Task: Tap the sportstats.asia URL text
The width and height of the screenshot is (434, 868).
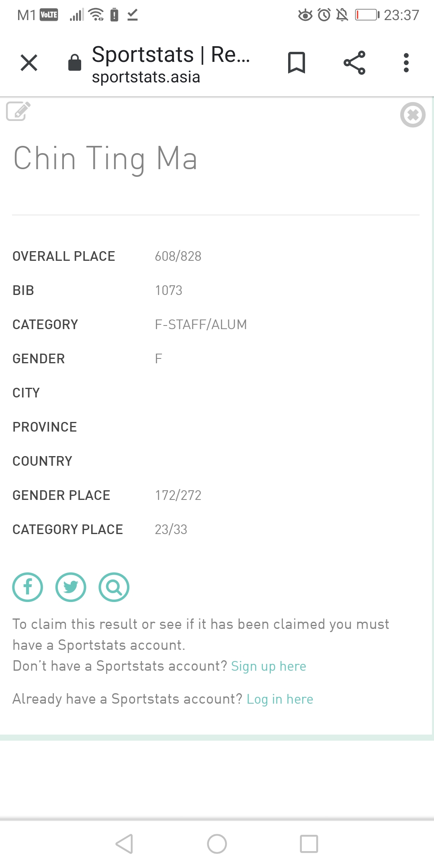Action: tap(146, 77)
